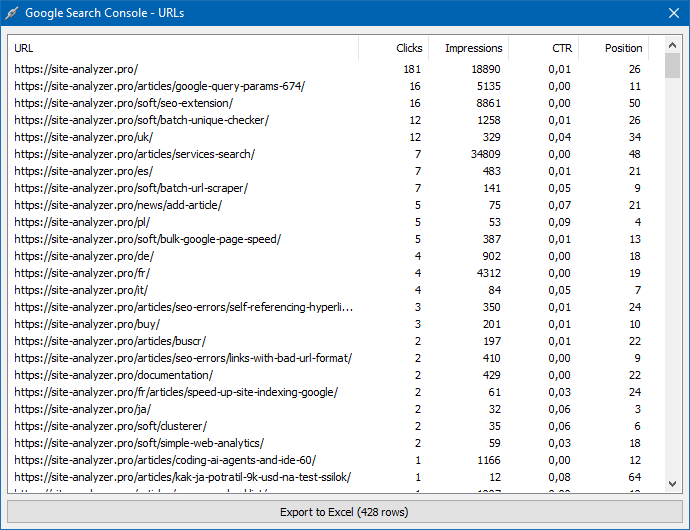Select the site-analyzer.pro/ja/ row
690x530 pixels.
click(327, 409)
